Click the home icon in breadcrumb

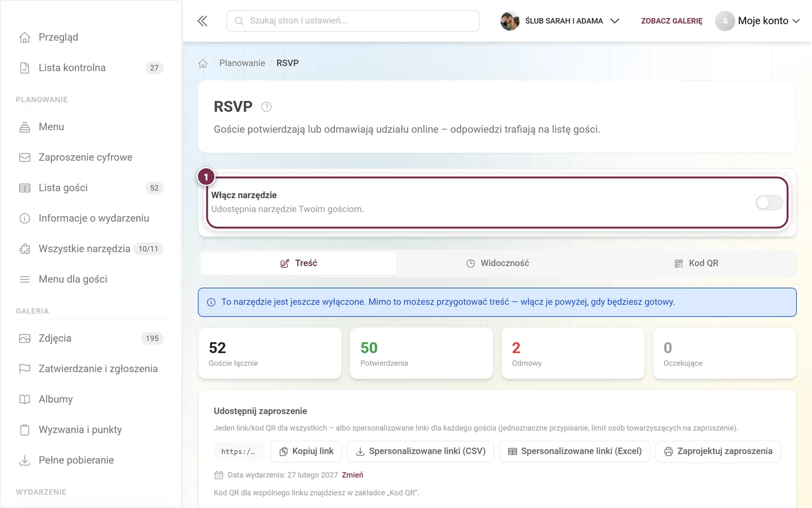203,63
